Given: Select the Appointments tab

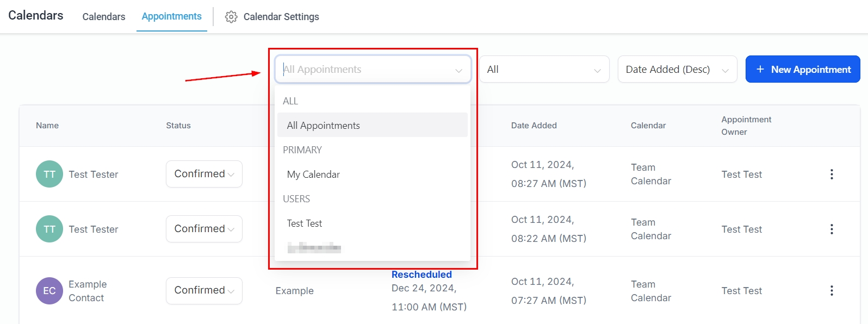Looking at the screenshot, I should 171,16.
